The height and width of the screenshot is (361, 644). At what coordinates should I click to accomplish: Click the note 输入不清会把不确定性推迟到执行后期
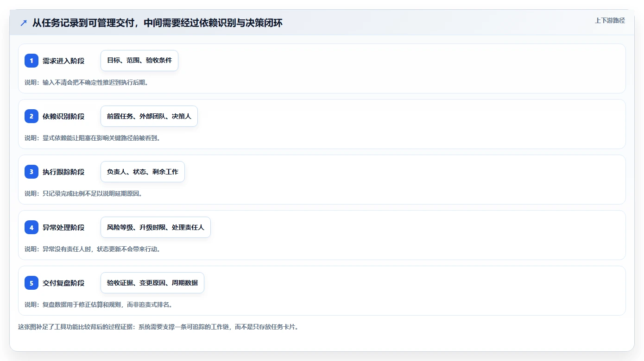[x=86, y=82]
